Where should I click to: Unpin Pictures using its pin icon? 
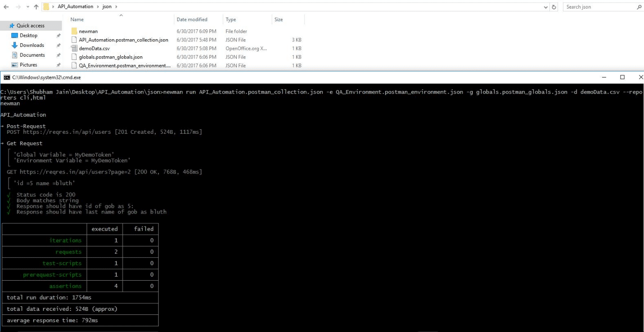pyautogui.click(x=59, y=65)
